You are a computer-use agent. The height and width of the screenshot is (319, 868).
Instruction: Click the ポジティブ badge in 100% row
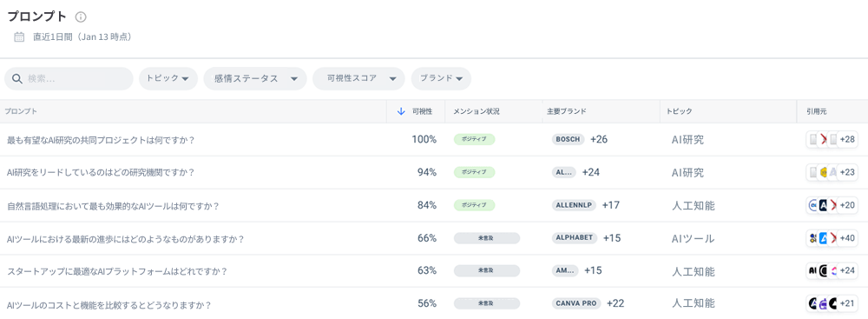[x=475, y=139]
